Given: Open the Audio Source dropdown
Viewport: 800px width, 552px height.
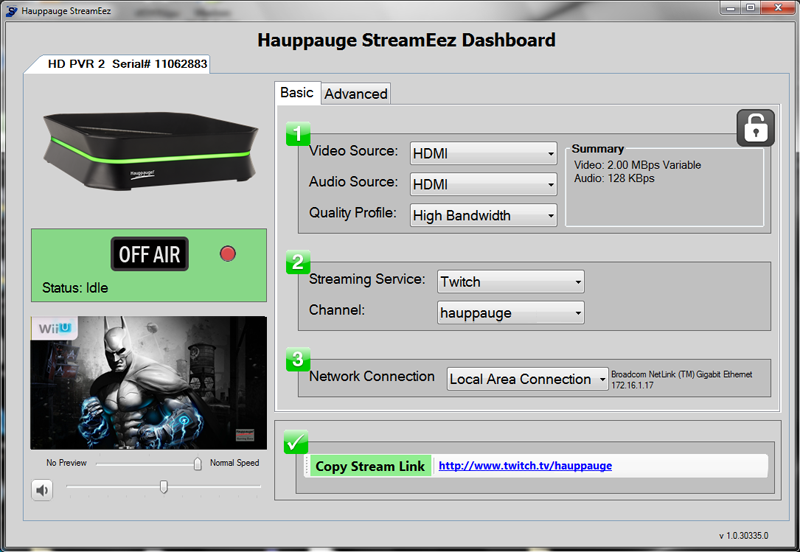Looking at the screenshot, I should point(484,184).
